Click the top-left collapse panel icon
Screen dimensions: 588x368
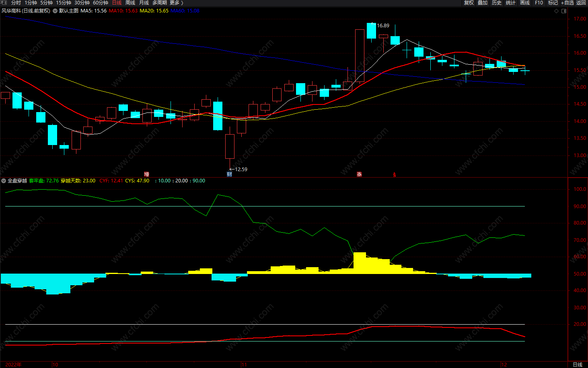(4, 2)
